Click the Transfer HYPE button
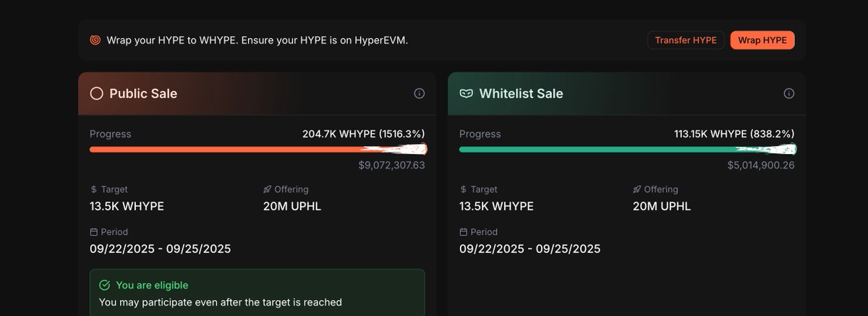 coord(685,40)
